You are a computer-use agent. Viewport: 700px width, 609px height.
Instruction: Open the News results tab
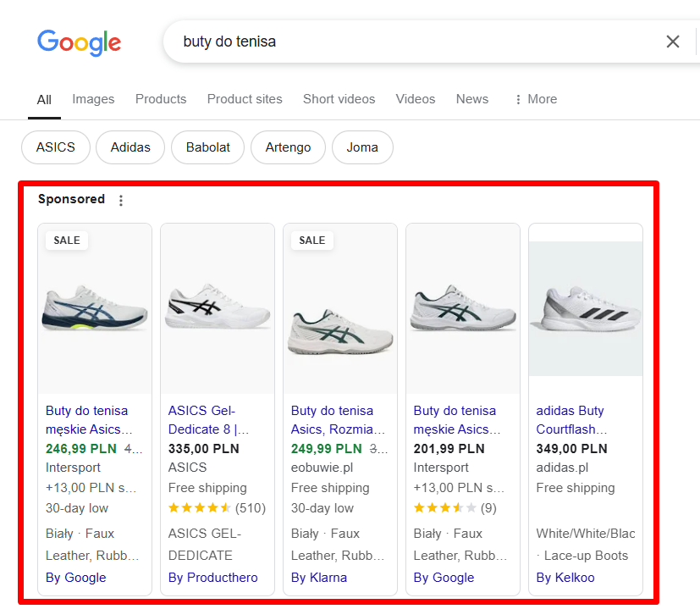[x=471, y=99]
